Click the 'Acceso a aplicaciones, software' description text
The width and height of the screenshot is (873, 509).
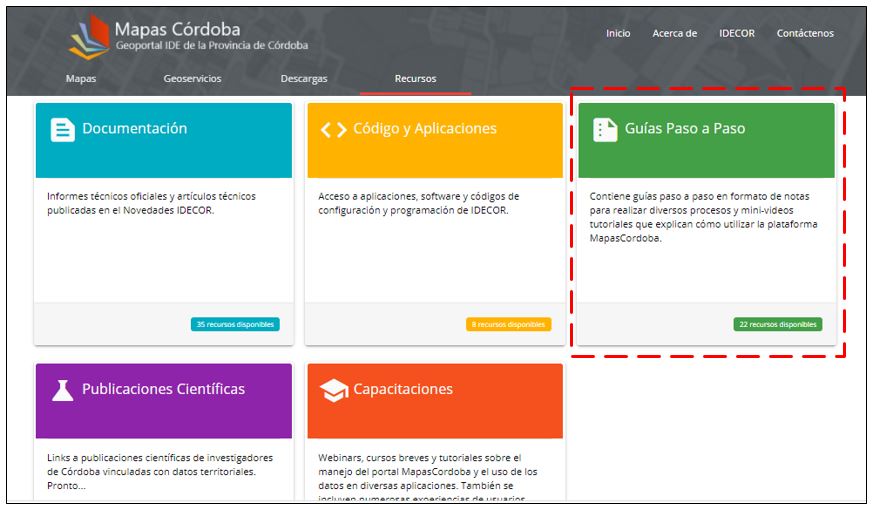click(x=419, y=203)
